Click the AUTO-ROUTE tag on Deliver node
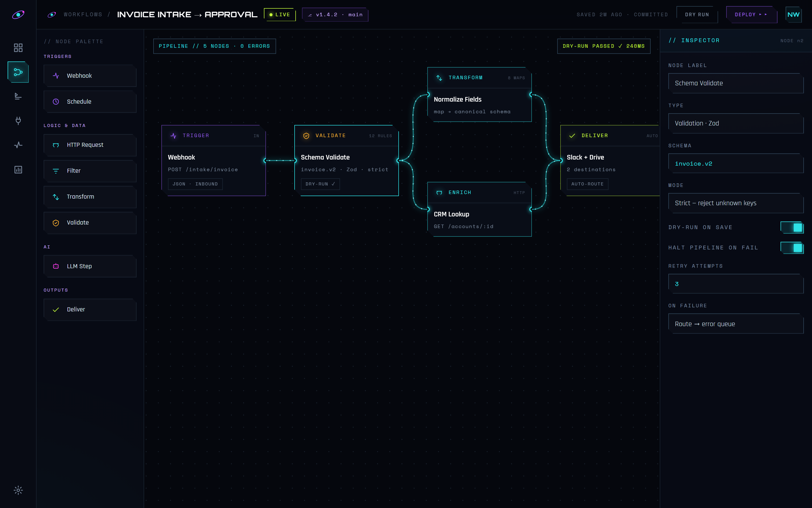This screenshot has height=508, width=812. click(587, 184)
